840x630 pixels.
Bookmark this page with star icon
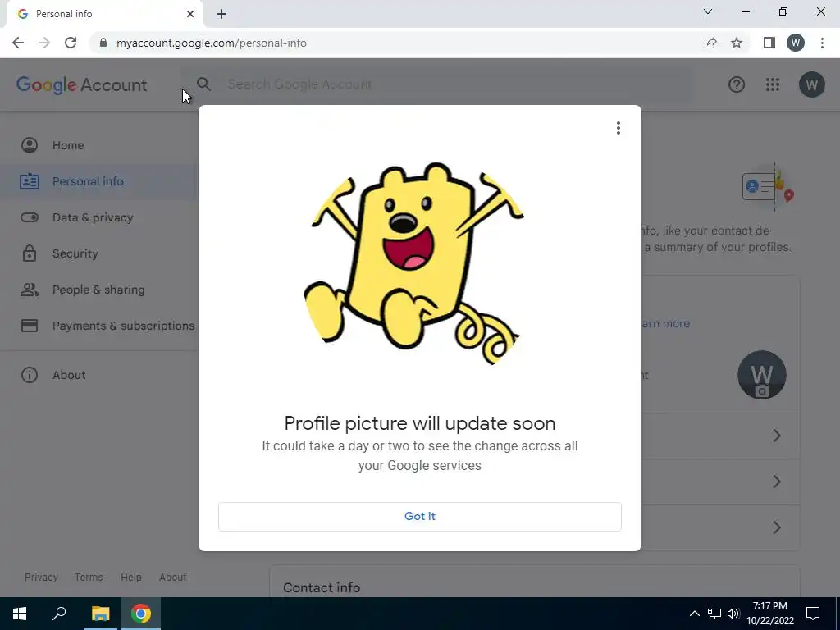pyautogui.click(x=737, y=43)
